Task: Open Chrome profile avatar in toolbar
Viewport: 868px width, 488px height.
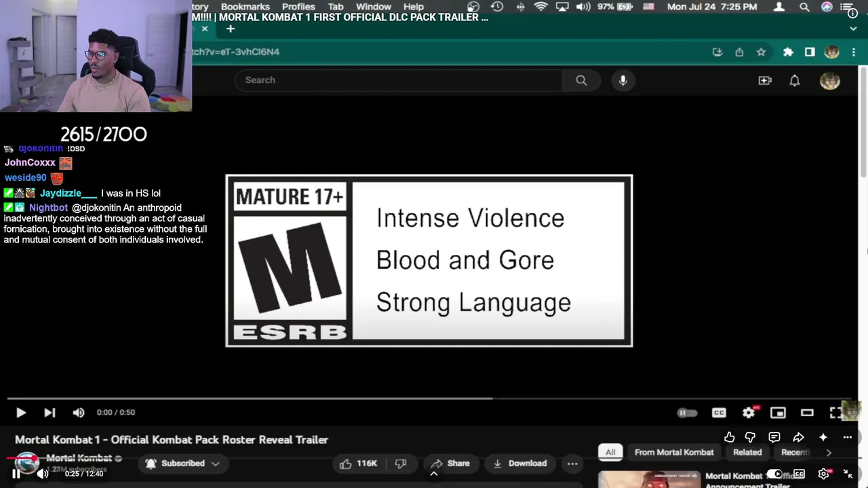Action: tap(832, 52)
